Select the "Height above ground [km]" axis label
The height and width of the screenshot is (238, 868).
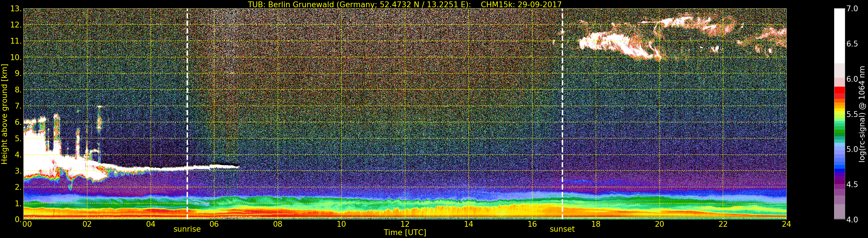point(4,114)
